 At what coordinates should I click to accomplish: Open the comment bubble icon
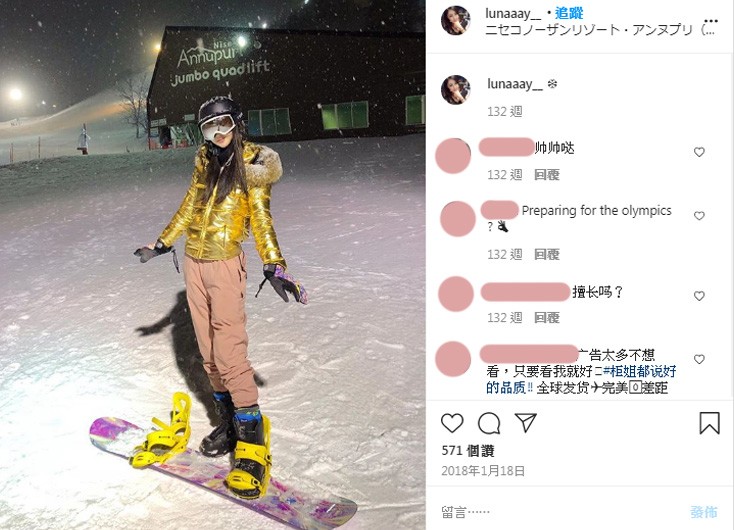pos(489,423)
